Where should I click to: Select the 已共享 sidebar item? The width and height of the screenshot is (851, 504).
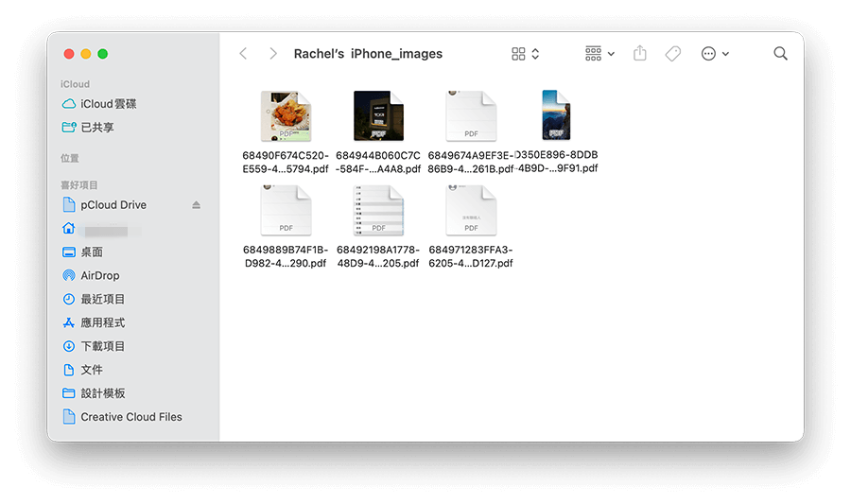[x=96, y=128]
